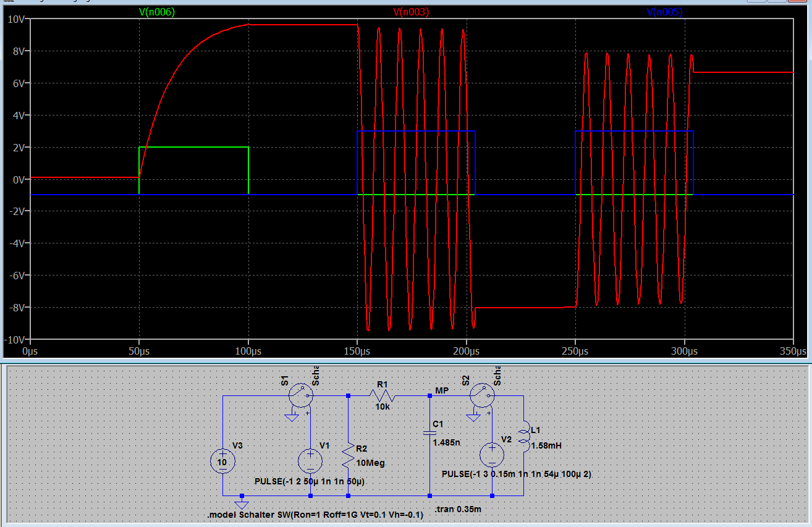Screen dimensions: 812x527
Task: Click the S2 switch symbol
Action: [x=482, y=395]
